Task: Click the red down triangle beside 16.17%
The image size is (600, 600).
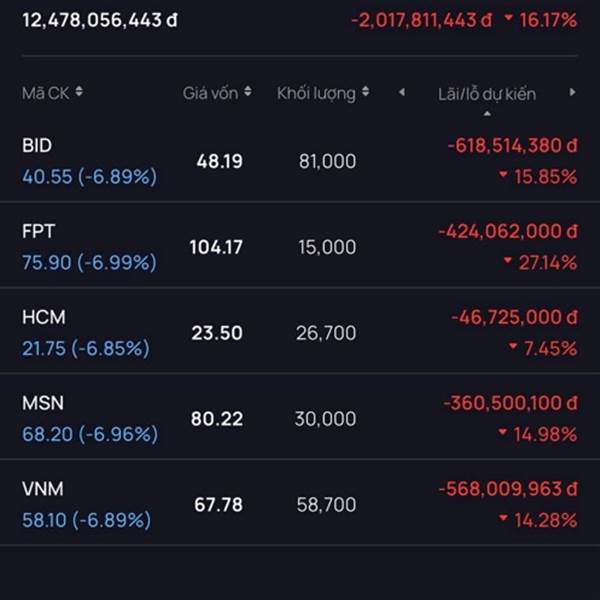Action: click(509, 20)
